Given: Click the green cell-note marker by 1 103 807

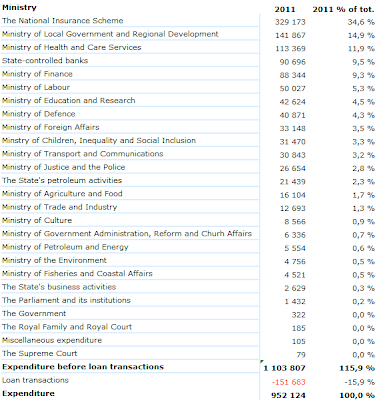Looking at the screenshot, I should coord(262,362).
